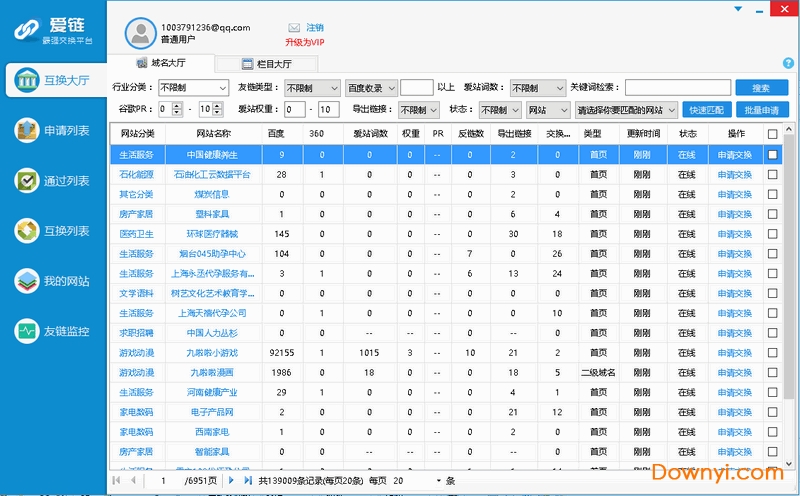The width and height of the screenshot is (800, 496).
Task: Click the next page arrow in pagination
Action: [232, 481]
